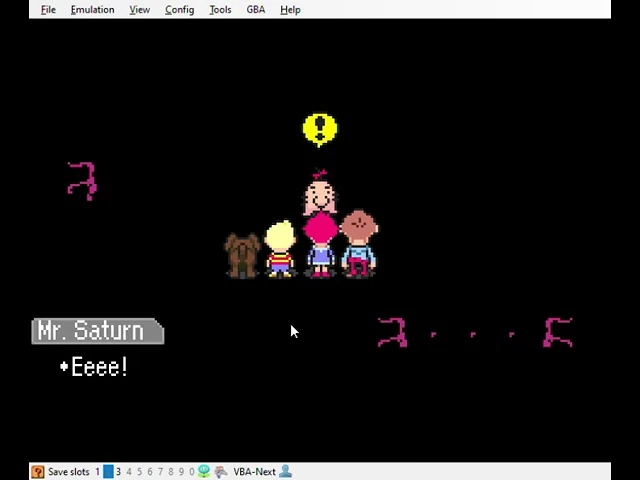Open the Tools menu
This screenshot has height=480, width=640.
coord(220,9)
